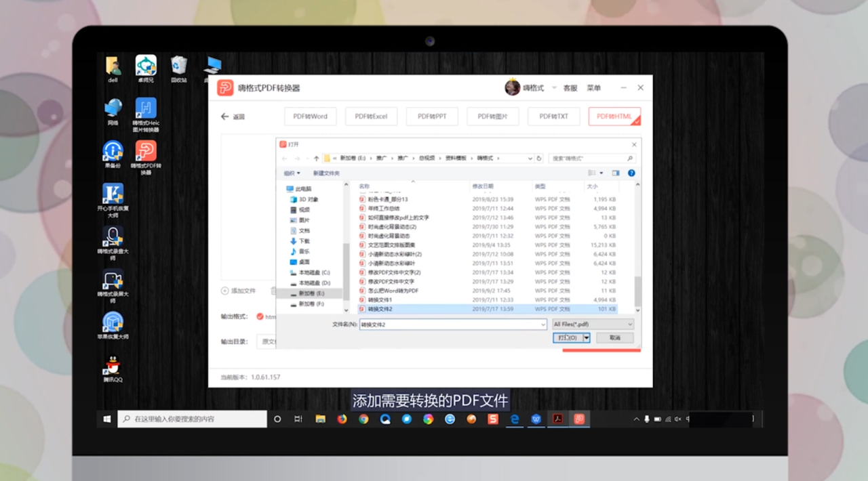Open the All Files(*.pdf) file type dropdown
Viewport: 868px width, 481px height.
coord(593,325)
